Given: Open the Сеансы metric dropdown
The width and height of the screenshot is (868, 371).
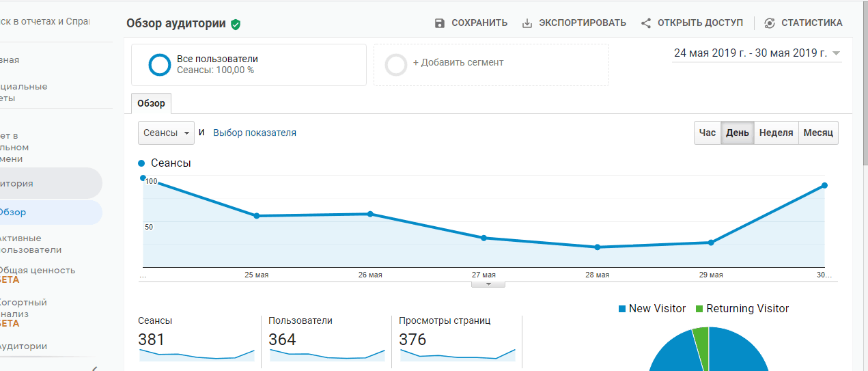Looking at the screenshot, I should click(166, 133).
